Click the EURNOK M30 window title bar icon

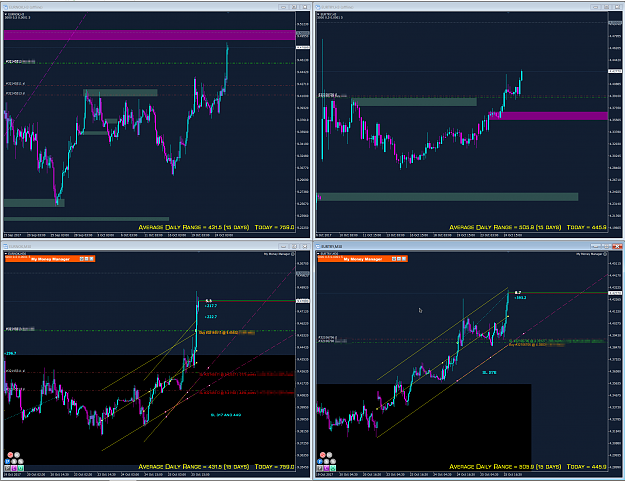pyautogui.click(x=5, y=246)
